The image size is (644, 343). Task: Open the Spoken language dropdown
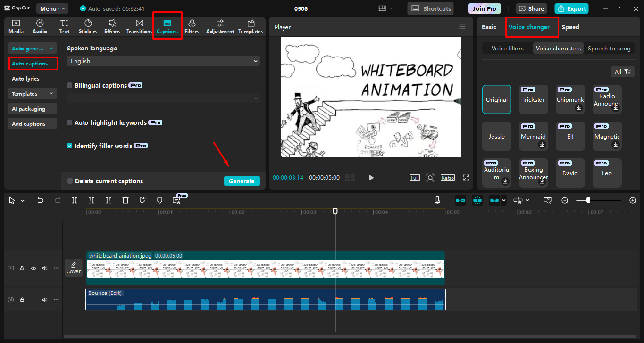click(163, 61)
